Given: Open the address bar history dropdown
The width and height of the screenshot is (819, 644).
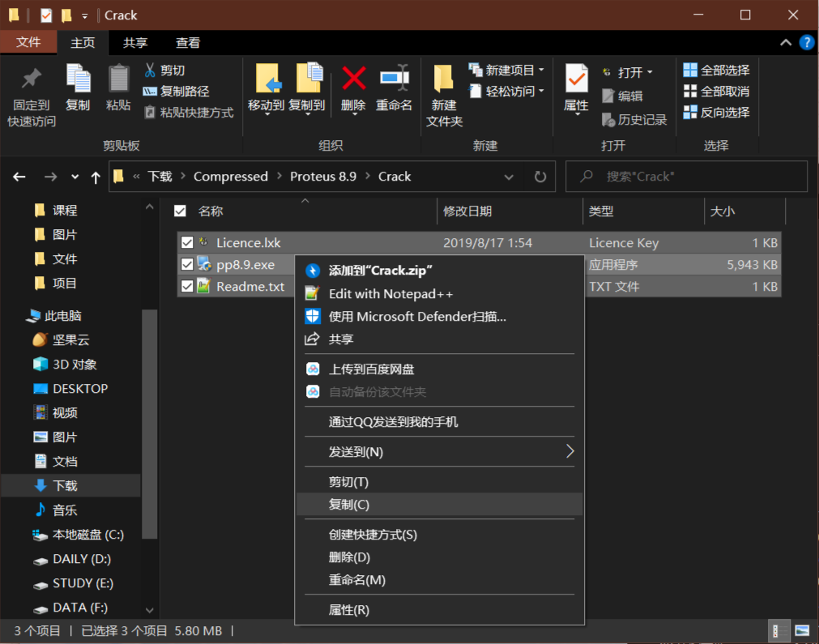Looking at the screenshot, I should point(509,177).
